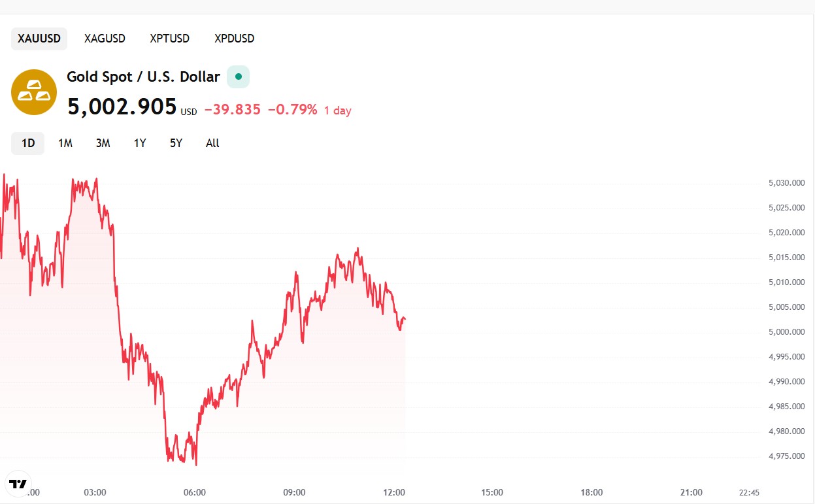Click the red -39.835 change amount
Viewport: 815px width, 504px height.
point(231,110)
